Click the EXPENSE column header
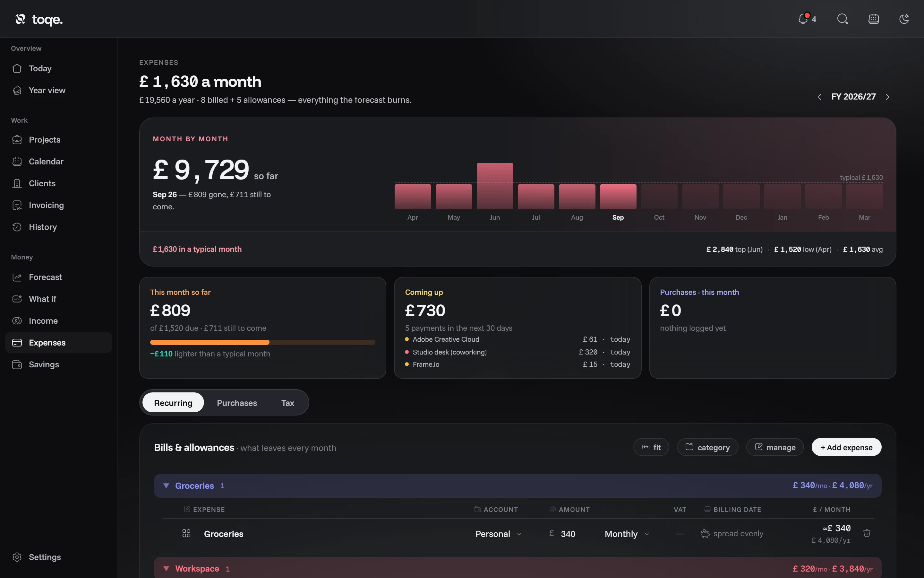 [205, 509]
